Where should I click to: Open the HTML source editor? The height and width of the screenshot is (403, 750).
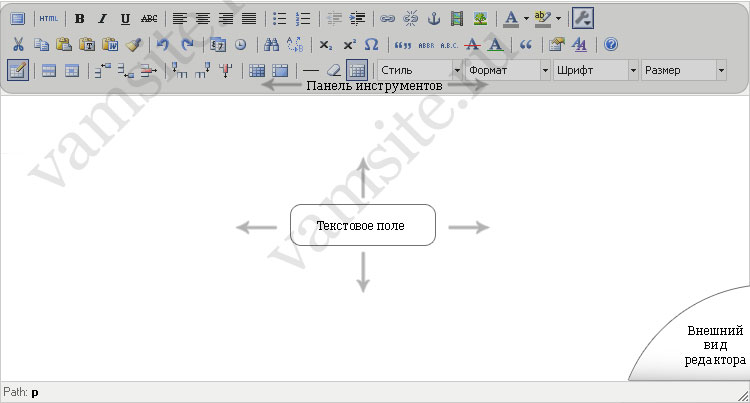coord(48,19)
